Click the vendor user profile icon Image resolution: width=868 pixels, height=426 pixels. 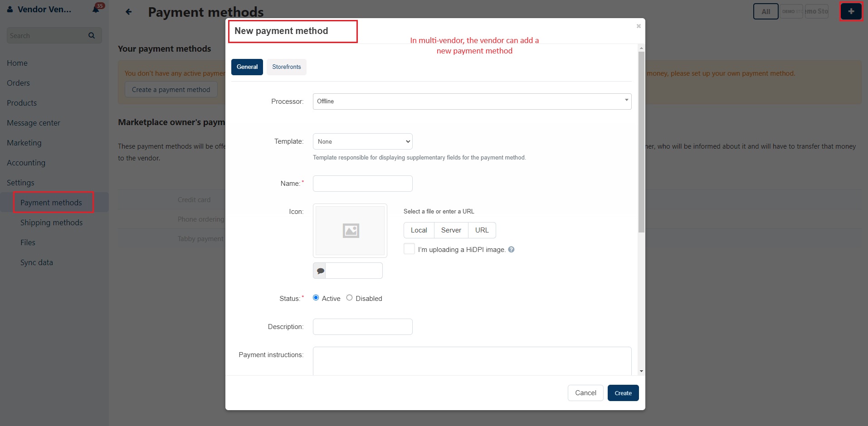coord(10,10)
